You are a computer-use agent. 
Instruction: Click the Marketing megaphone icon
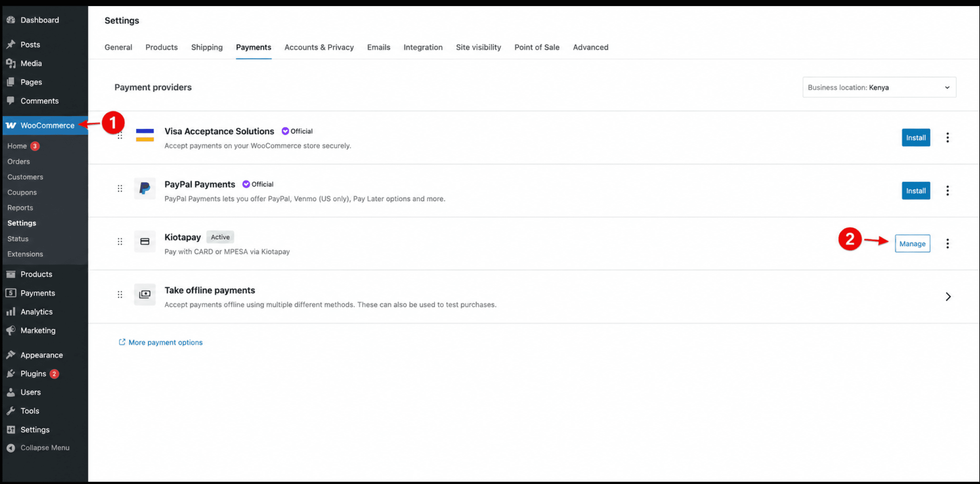(11, 330)
